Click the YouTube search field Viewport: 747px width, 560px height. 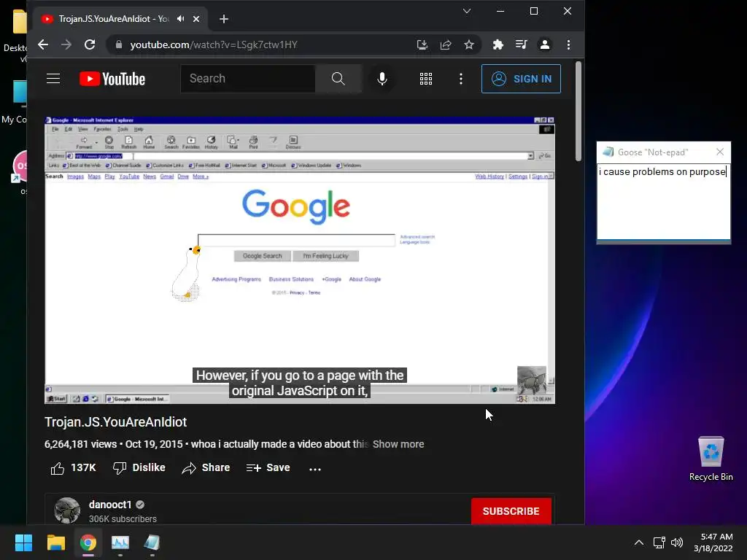pyautogui.click(x=248, y=79)
